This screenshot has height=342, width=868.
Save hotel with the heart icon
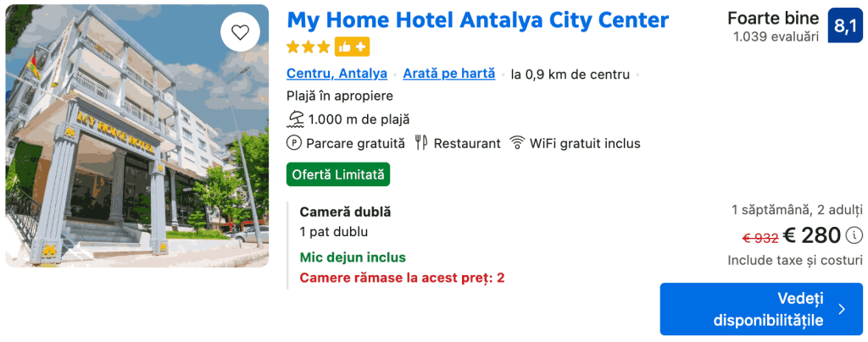click(241, 33)
